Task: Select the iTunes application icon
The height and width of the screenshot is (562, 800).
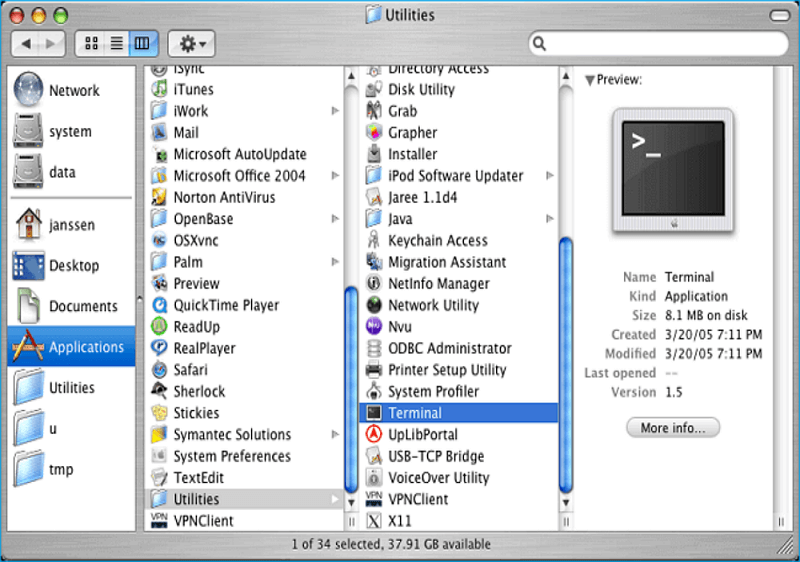Action: tap(160, 89)
